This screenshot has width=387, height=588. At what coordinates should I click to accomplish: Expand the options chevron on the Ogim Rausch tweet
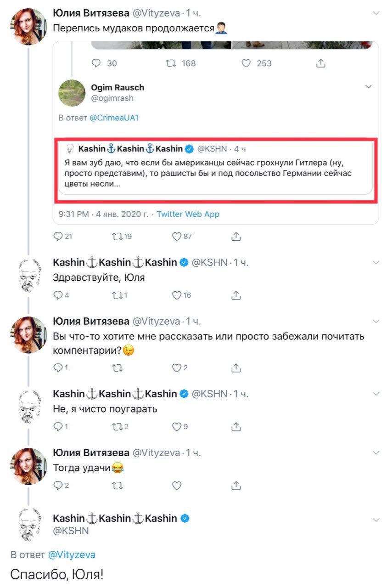point(368,87)
